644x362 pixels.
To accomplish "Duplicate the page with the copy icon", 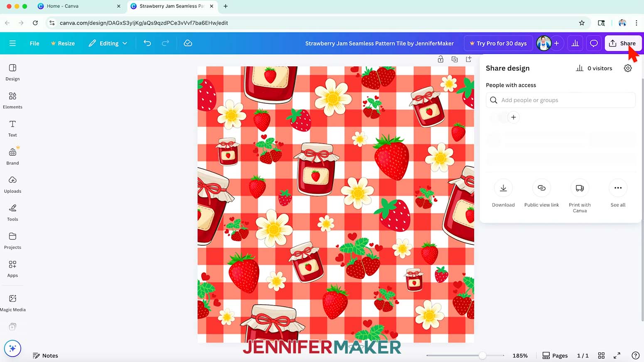I will tap(455, 59).
